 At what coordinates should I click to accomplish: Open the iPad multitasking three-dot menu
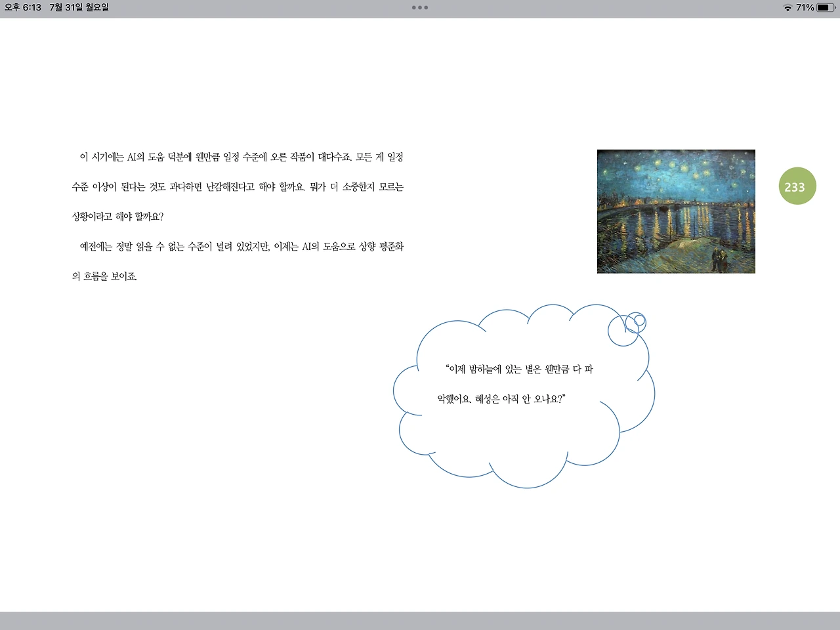tap(420, 7)
